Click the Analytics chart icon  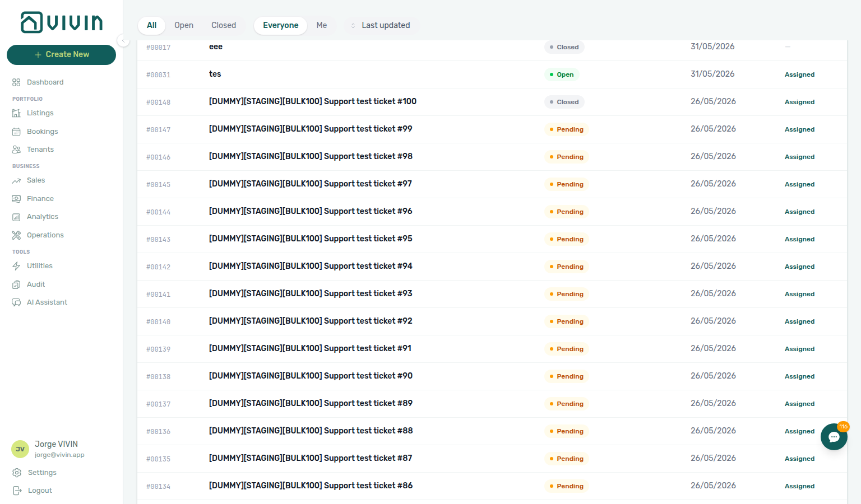coord(16,217)
